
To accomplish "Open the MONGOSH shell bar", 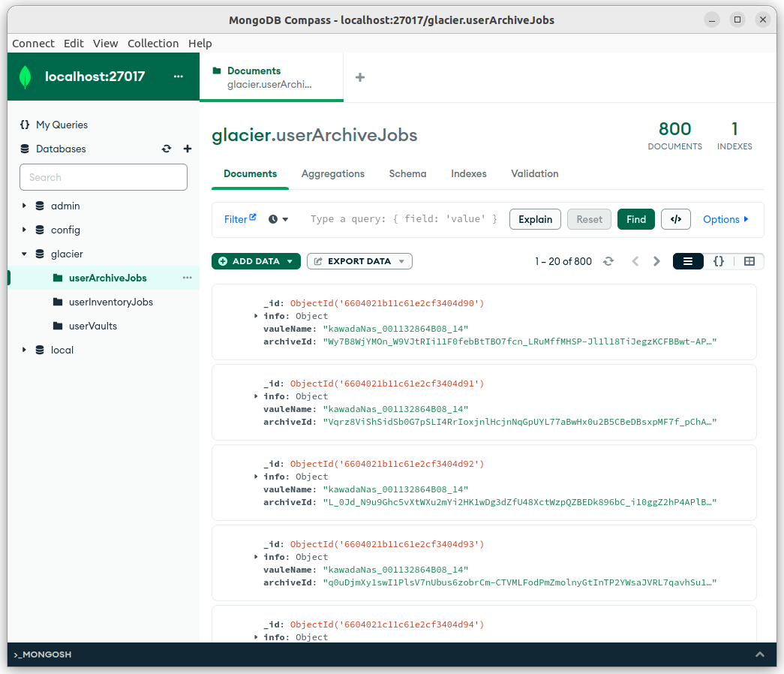I will point(392,654).
